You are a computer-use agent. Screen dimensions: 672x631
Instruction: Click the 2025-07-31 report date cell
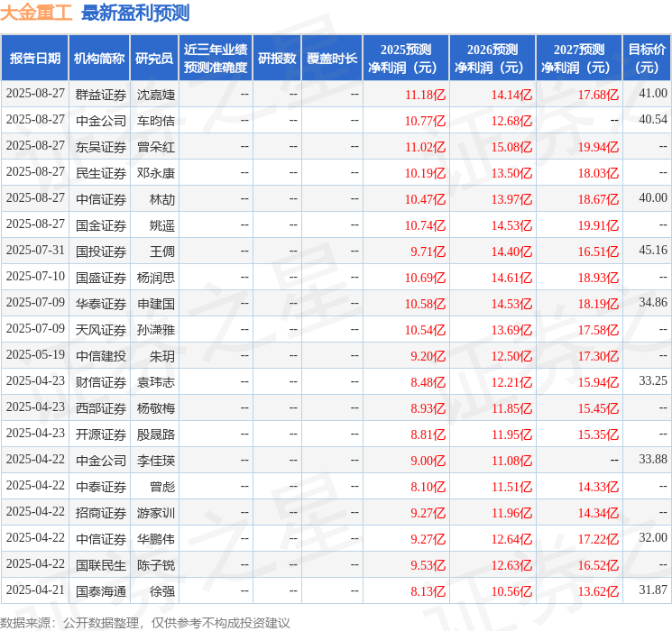coord(35,251)
